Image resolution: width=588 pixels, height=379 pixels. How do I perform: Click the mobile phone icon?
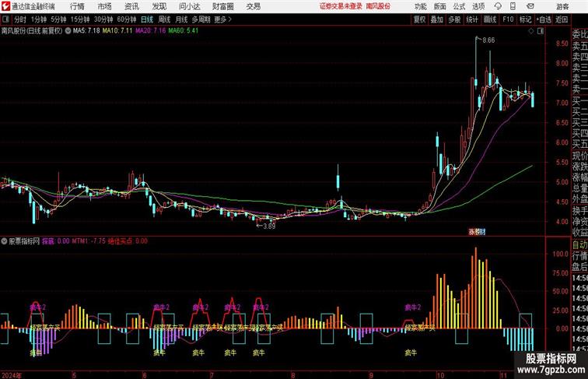[513, 6]
